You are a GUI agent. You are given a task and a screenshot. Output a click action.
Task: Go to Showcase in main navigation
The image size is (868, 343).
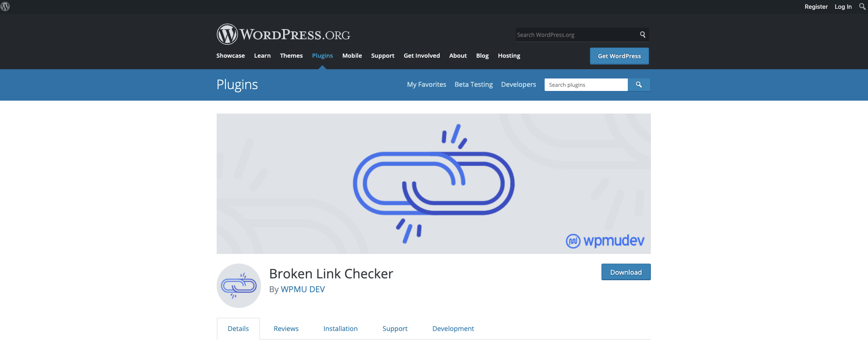point(231,55)
